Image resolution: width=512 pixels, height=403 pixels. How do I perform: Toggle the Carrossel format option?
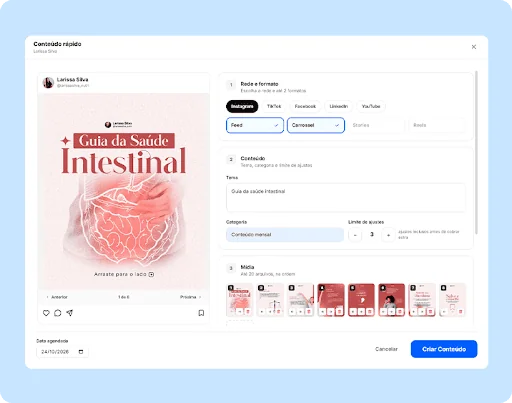coord(316,125)
